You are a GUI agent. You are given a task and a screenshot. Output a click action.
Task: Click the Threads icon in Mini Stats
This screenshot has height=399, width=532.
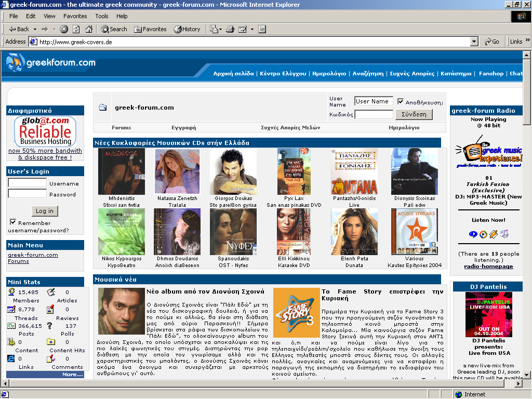click(x=11, y=309)
